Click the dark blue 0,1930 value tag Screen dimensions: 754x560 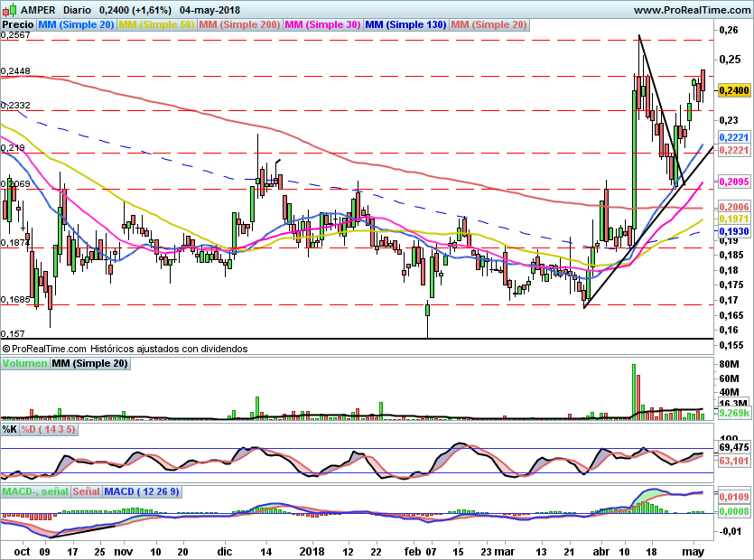pyautogui.click(x=734, y=231)
